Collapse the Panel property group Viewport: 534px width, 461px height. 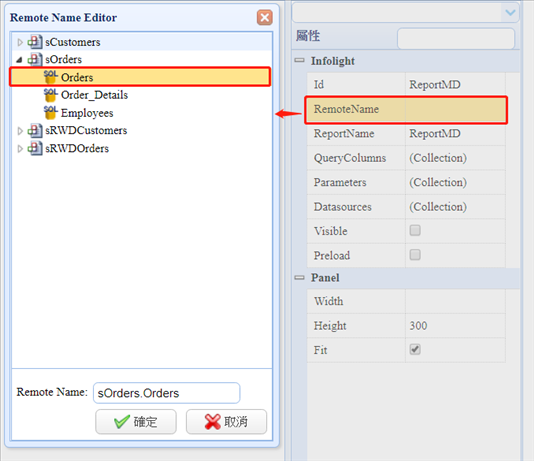click(x=299, y=277)
